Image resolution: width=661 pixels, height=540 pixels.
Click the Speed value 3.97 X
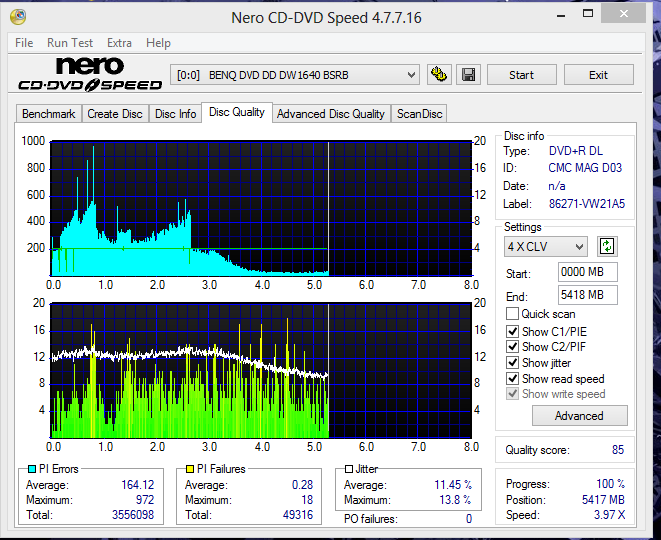coord(609,515)
